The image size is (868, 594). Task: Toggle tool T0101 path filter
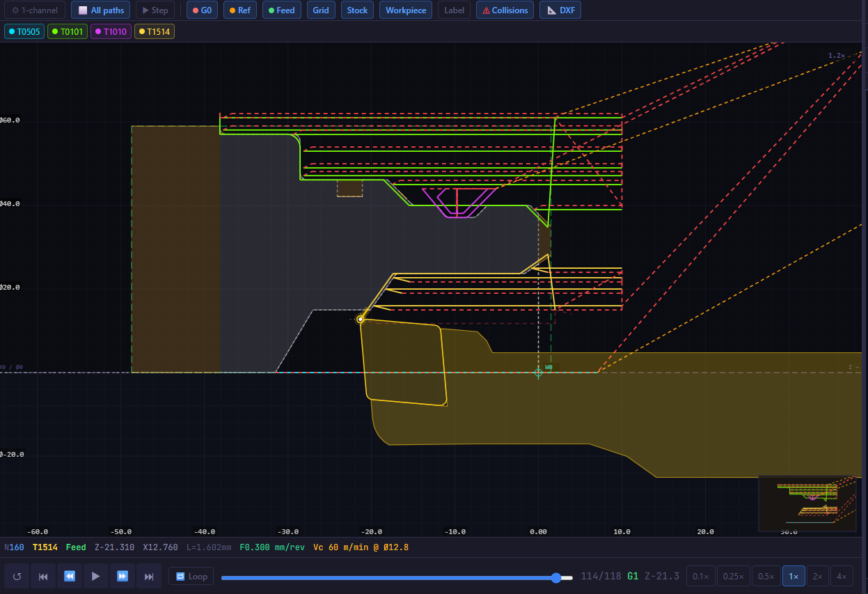pyautogui.click(x=68, y=31)
